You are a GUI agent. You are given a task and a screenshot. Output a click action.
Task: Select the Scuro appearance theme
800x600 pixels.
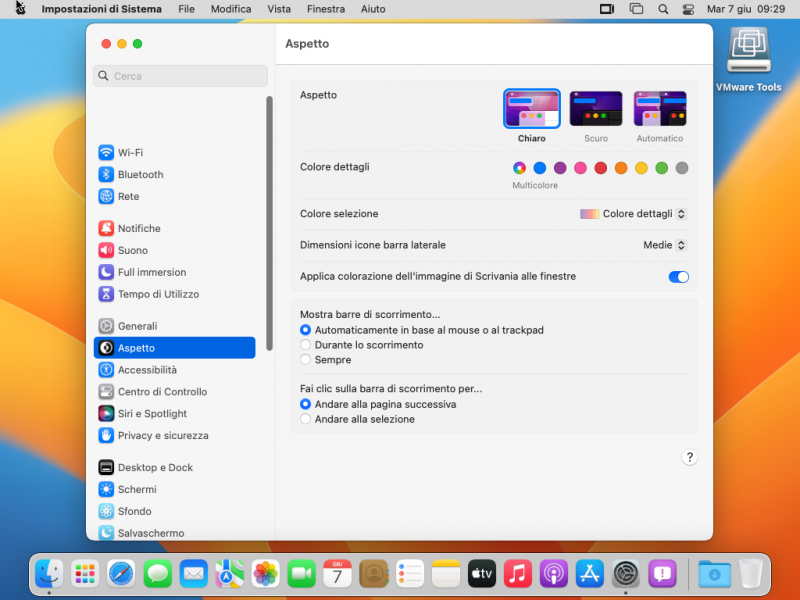tap(595, 107)
